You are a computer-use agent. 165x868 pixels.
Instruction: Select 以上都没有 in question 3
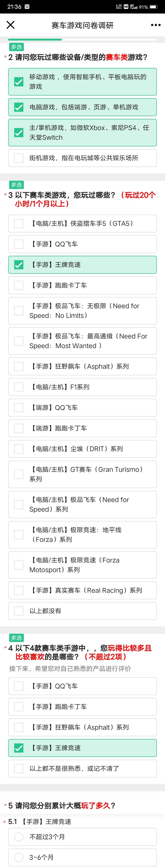click(x=82, y=611)
